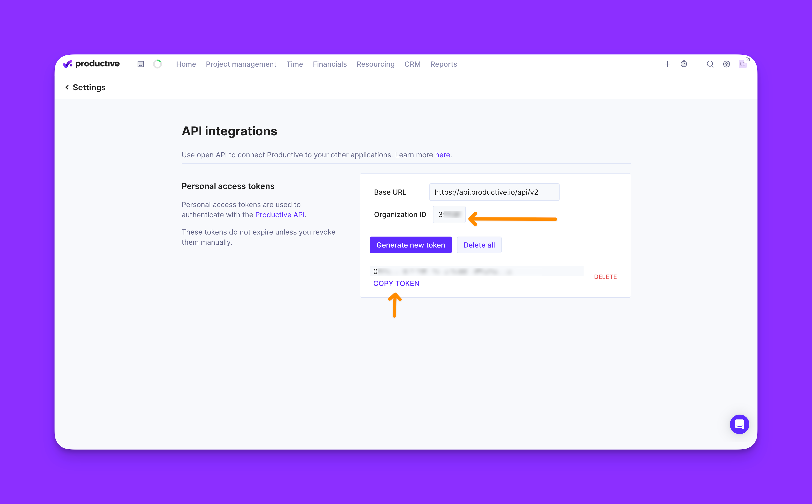Screen dimensions: 812x504
Task: Click the Productive logo
Action: click(x=91, y=64)
